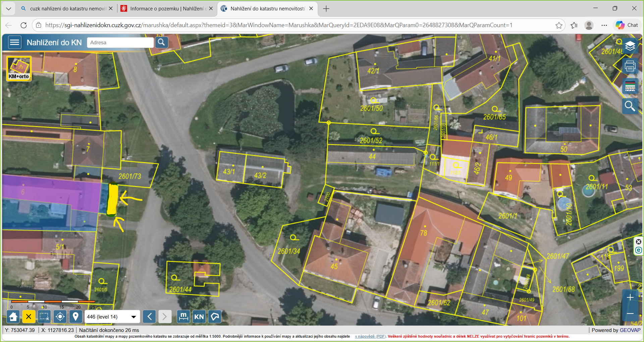644x342 pixels.
Task: Open the hamburger menu next to Nahlížení do KN
Action: pyautogui.click(x=14, y=43)
